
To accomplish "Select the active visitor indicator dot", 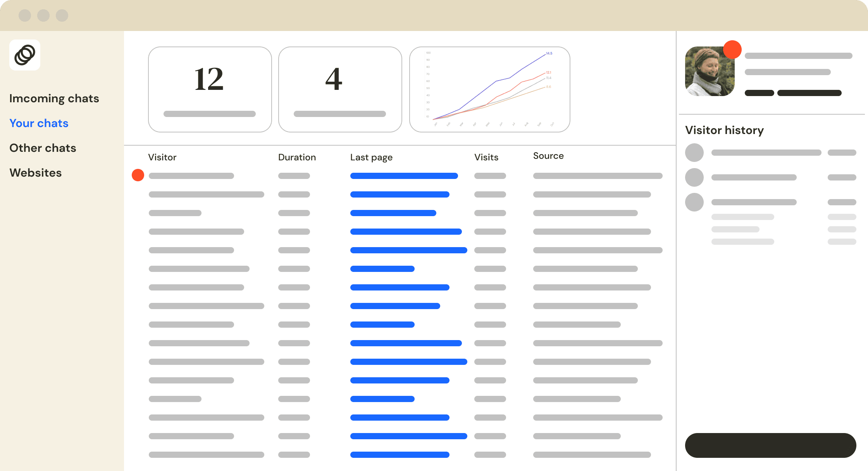I will coord(138,175).
